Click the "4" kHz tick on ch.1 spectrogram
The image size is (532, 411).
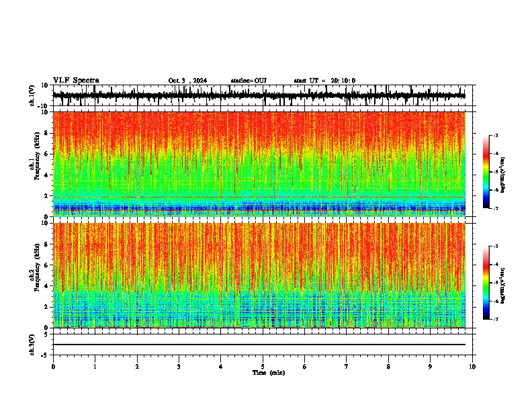(46, 175)
